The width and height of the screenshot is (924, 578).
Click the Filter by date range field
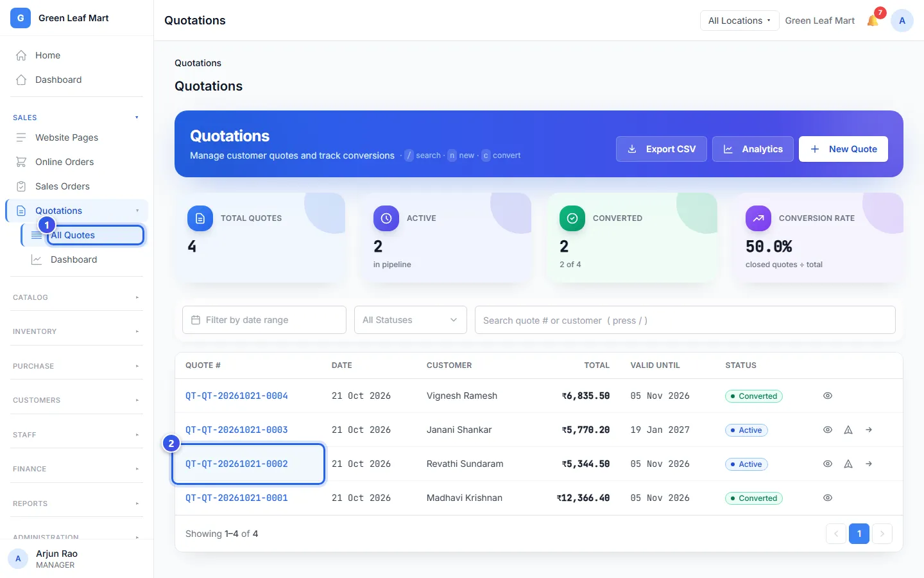[264, 320]
